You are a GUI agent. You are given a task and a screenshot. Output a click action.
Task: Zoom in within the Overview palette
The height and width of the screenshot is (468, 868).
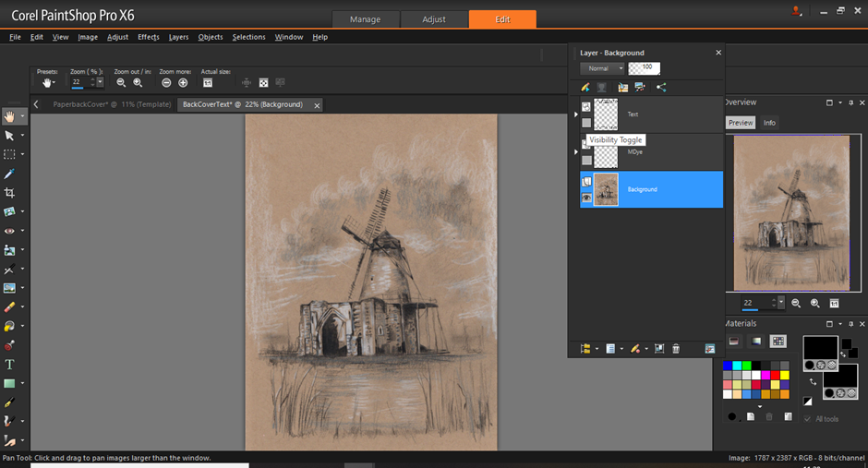click(x=814, y=303)
